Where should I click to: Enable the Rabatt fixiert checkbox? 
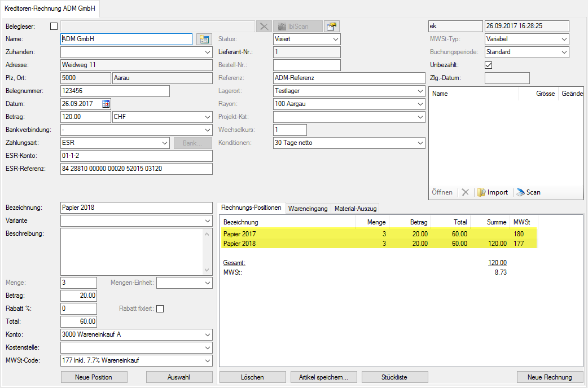click(x=160, y=308)
